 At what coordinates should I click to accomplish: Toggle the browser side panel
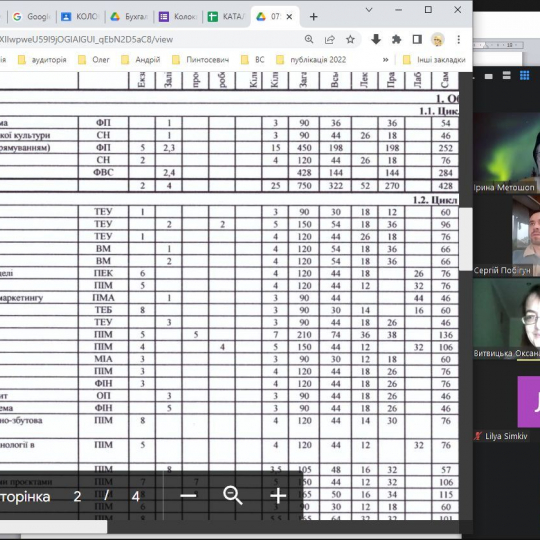pyautogui.click(x=417, y=40)
